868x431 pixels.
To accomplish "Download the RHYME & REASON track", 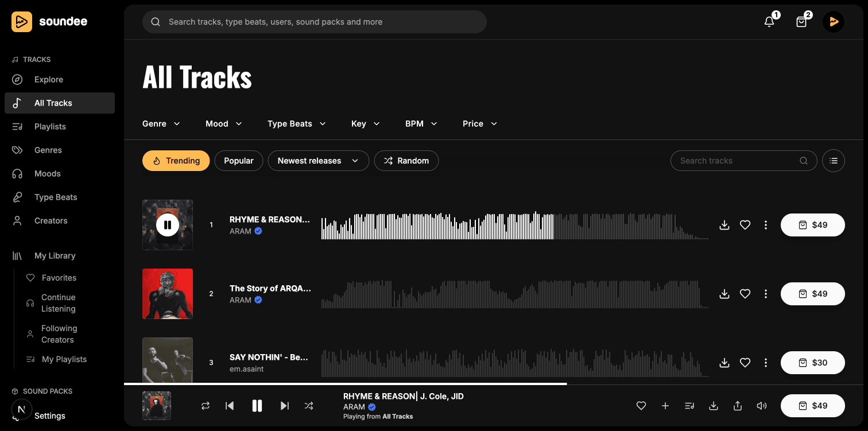I will (724, 225).
